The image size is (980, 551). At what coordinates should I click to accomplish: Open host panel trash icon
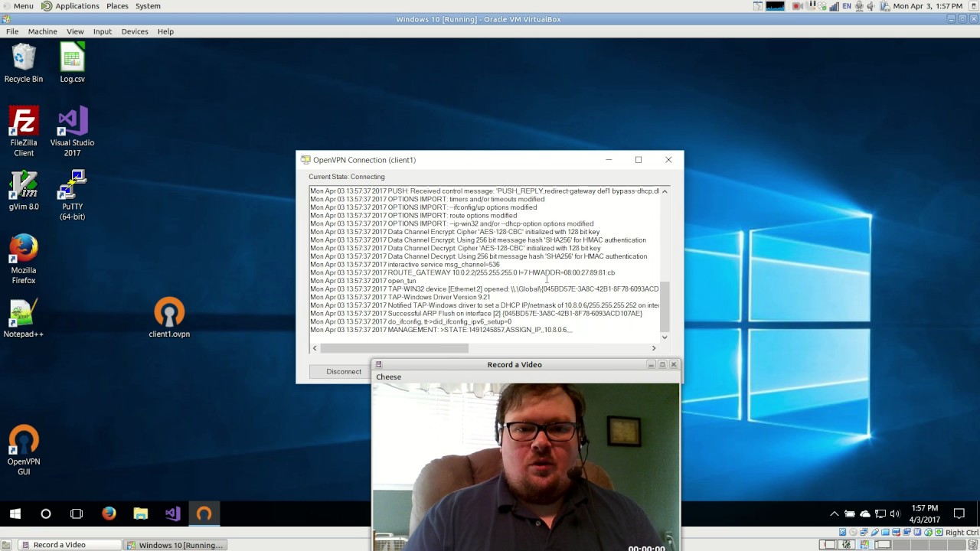click(x=972, y=545)
